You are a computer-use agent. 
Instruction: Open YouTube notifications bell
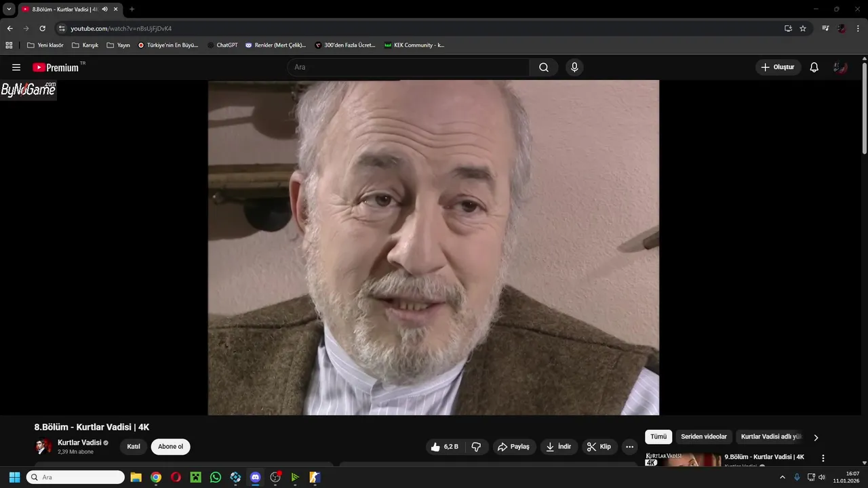coord(814,67)
